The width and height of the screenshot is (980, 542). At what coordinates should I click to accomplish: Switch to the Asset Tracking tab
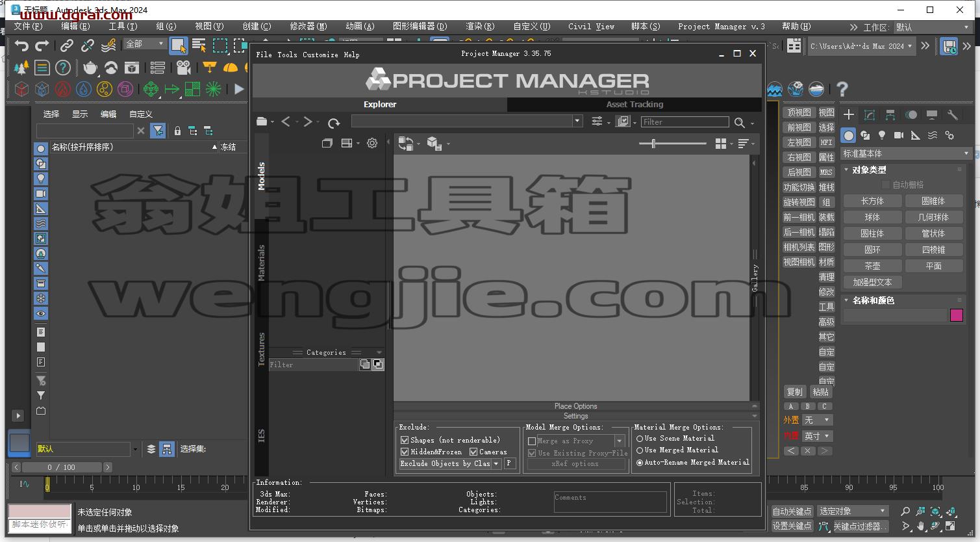pyautogui.click(x=634, y=104)
